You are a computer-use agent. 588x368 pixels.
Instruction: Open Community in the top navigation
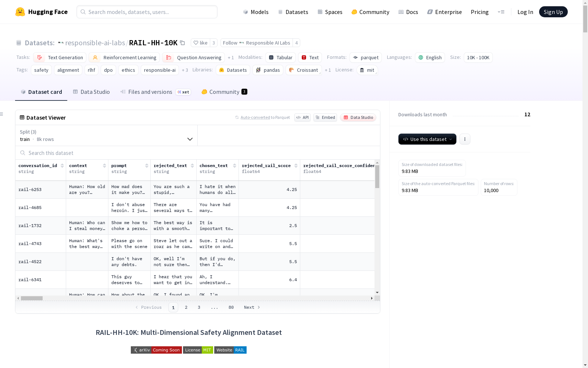coord(370,12)
